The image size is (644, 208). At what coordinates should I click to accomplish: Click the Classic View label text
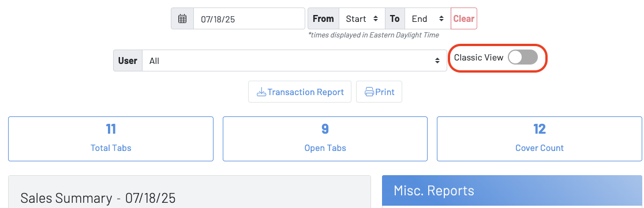(478, 58)
